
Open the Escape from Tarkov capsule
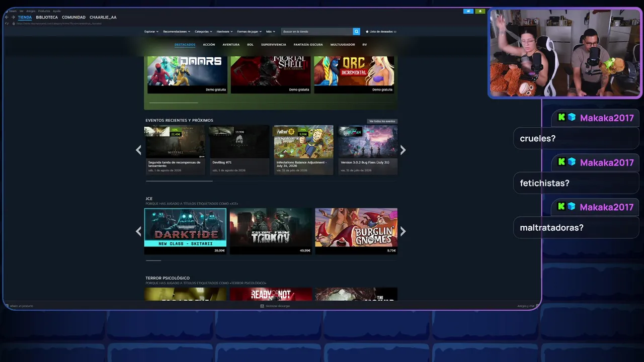tap(271, 231)
